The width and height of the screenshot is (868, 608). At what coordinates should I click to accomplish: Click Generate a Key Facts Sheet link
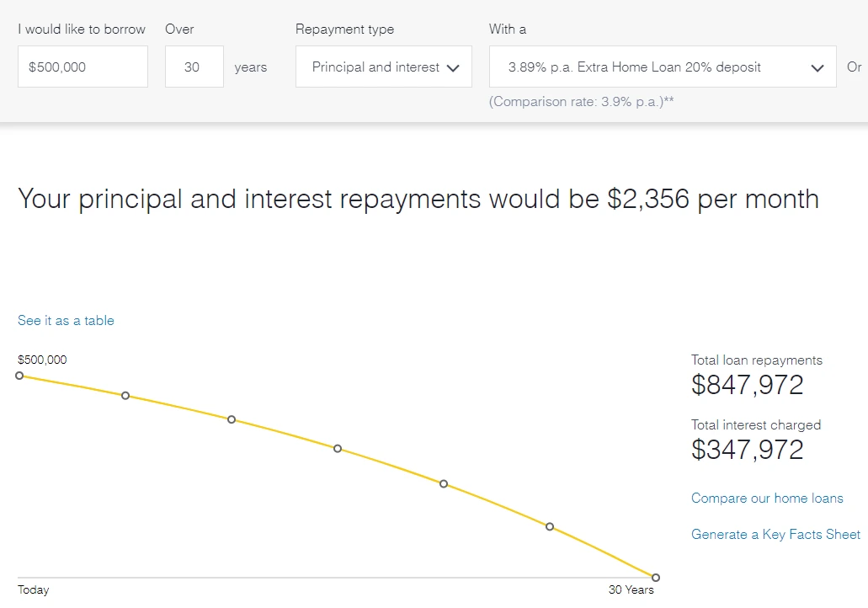[x=775, y=535]
